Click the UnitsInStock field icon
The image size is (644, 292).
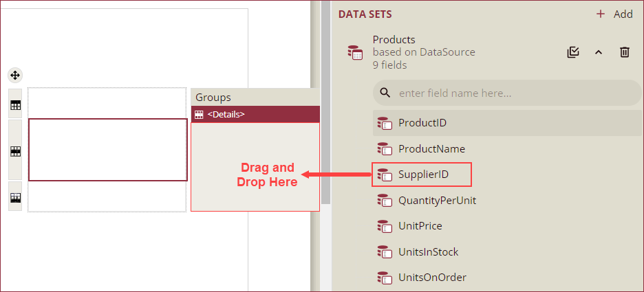(x=385, y=252)
